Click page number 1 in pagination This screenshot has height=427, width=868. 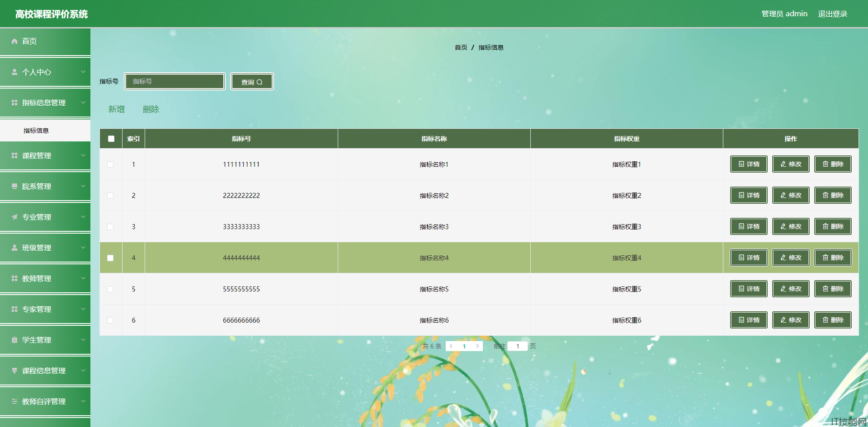click(464, 346)
